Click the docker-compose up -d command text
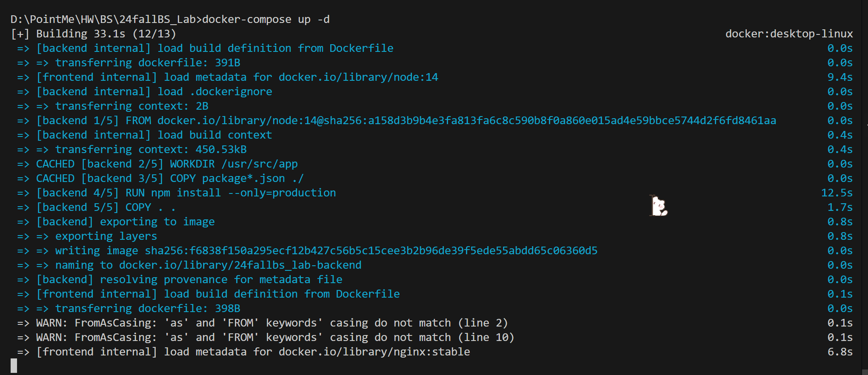Screen dimensions: 868x375 click(266, 20)
